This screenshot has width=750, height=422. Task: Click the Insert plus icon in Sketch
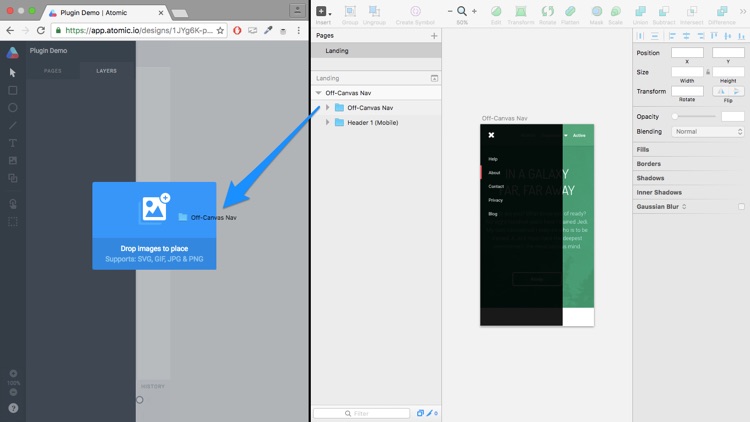click(322, 11)
